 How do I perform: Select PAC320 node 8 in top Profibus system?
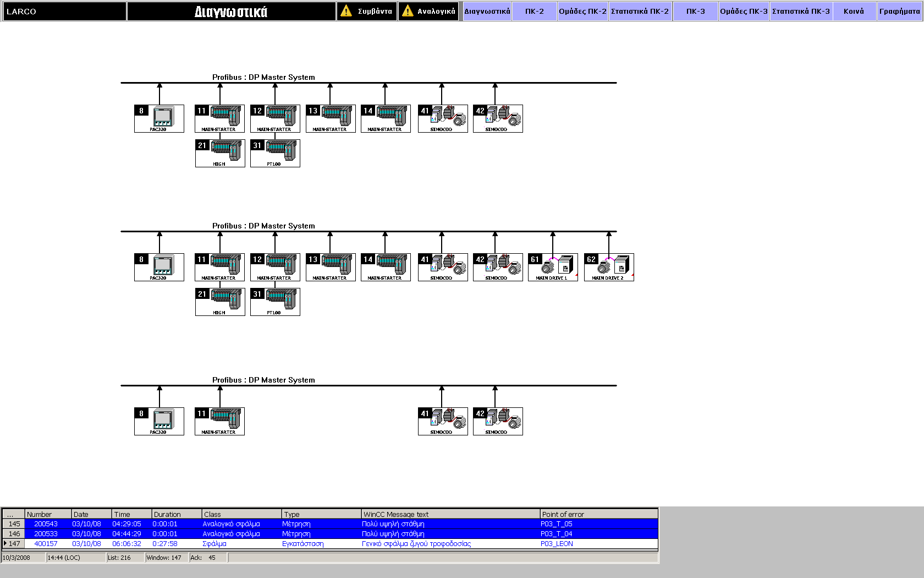click(x=159, y=118)
